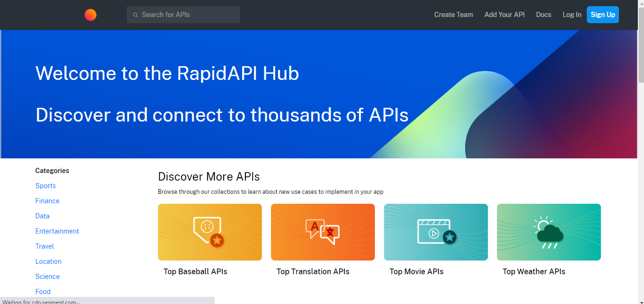Open the Data category

coord(43,216)
